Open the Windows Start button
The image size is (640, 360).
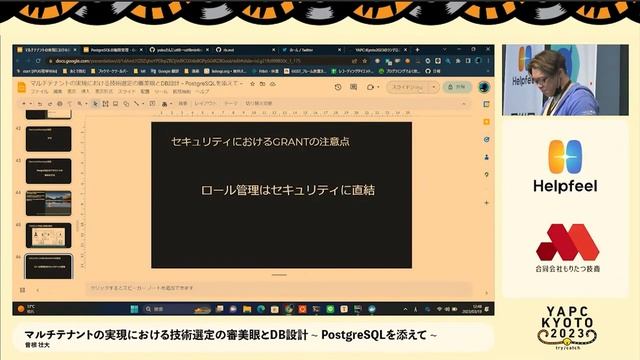pyautogui.click(x=134, y=309)
